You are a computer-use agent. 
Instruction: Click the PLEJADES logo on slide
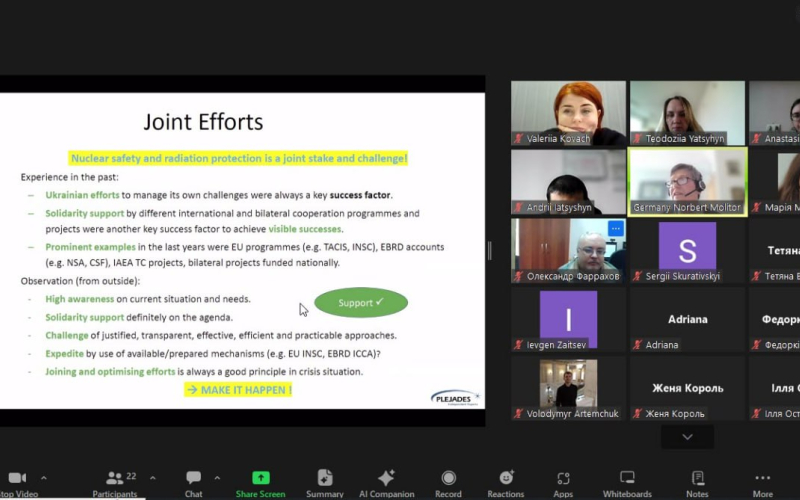455,398
